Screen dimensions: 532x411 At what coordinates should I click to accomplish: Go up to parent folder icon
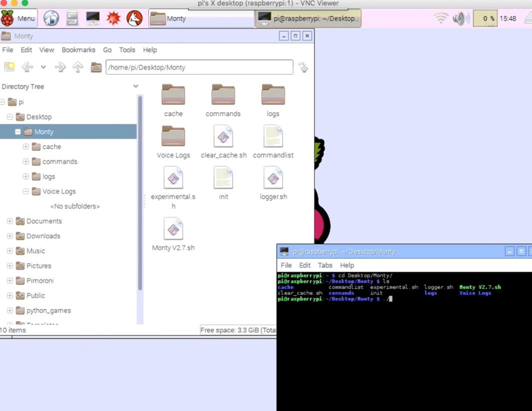pos(78,67)
